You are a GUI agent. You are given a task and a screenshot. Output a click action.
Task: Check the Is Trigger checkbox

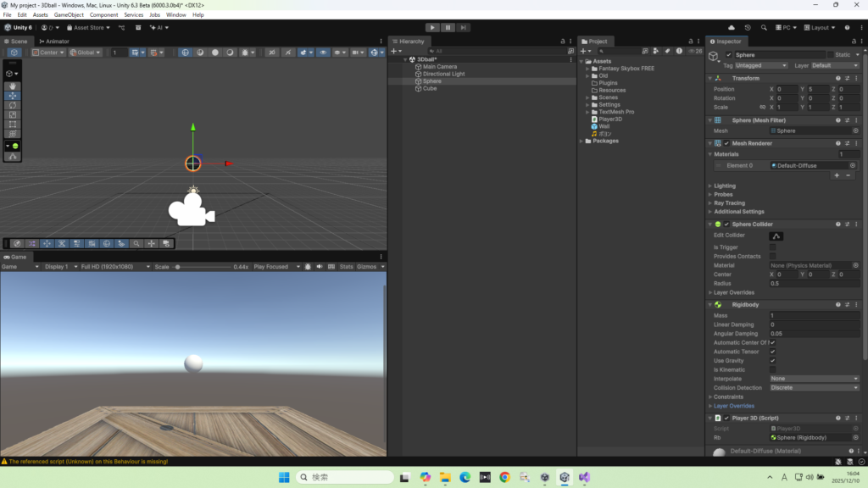[x=772, y=247]
